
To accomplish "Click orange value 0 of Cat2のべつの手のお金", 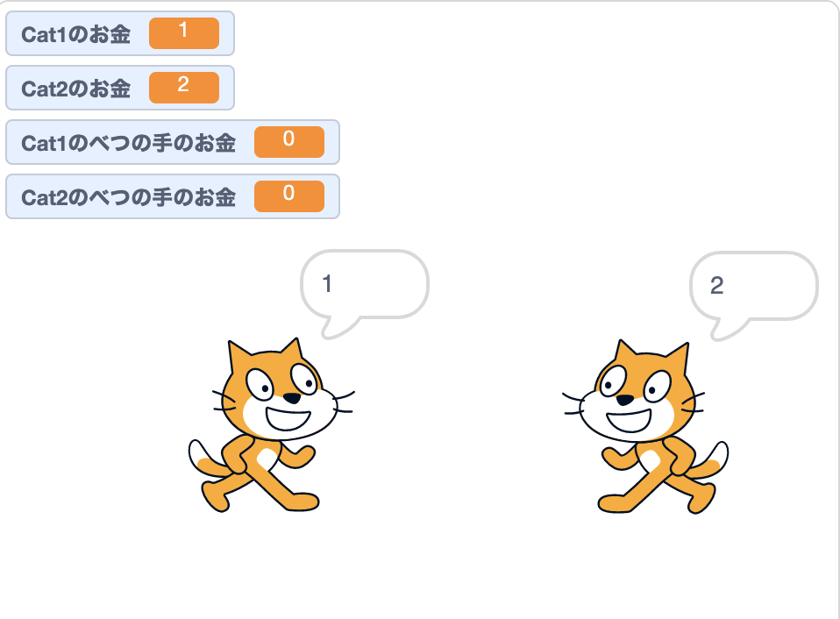I will pos(288,196).
